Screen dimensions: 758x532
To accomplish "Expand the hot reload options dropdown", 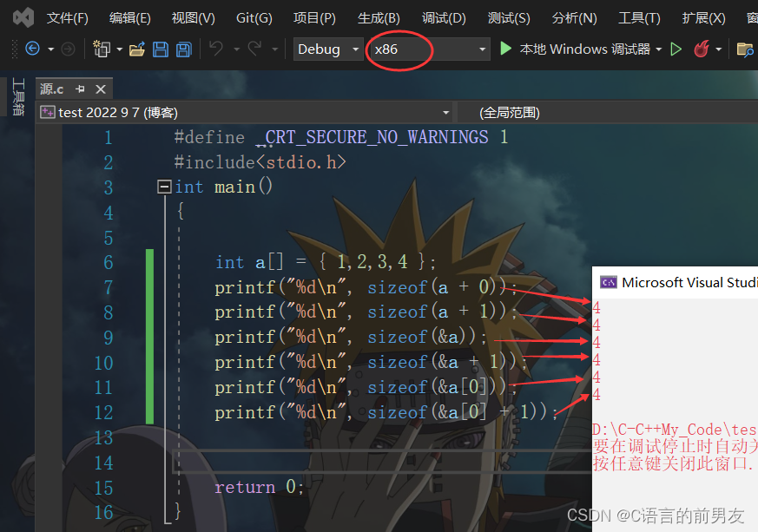I will 718,49.
